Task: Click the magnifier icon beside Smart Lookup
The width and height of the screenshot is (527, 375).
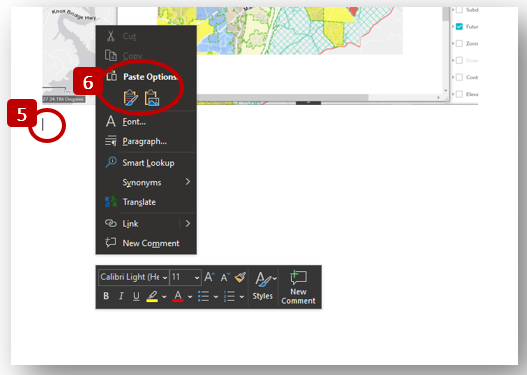Action: pyautogui.click(x=111, y=162)
